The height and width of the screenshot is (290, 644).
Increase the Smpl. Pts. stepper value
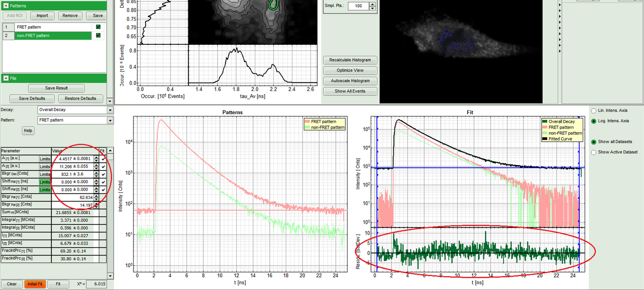tap(373, 4)
